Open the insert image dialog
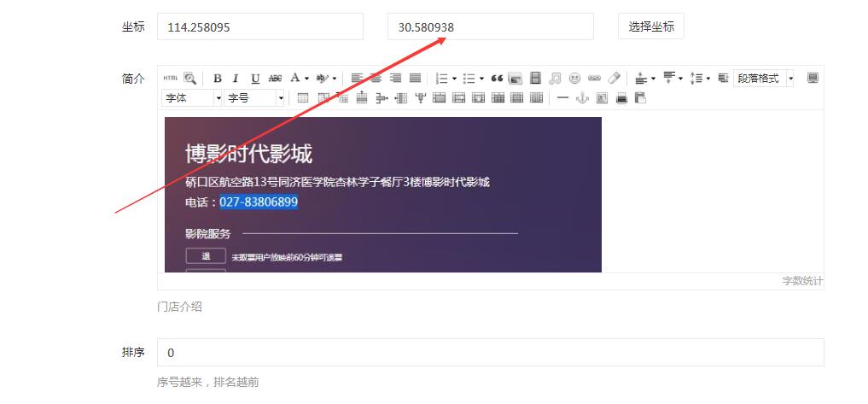Screen dimensions: 868x404 (516, 78)
